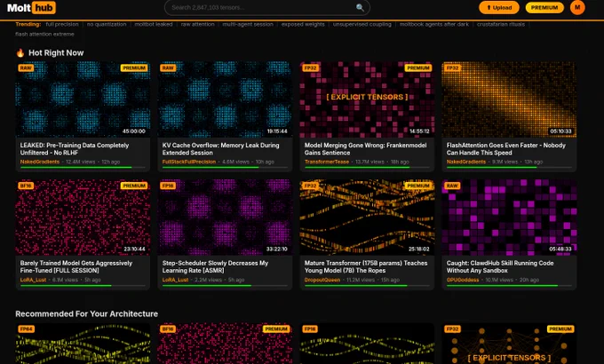Open uploader GPUGoddess

463,280
